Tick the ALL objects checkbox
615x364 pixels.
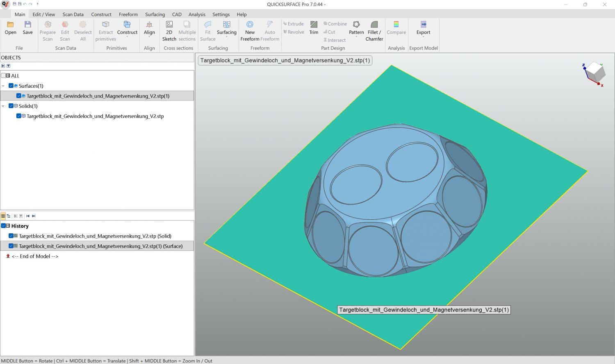coord(3,76)
